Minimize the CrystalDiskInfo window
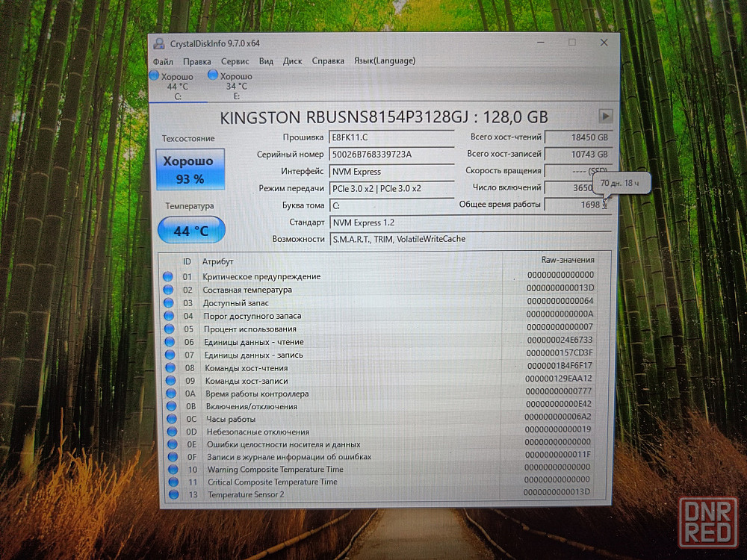747x560 pixels. (x=541, y=43)
